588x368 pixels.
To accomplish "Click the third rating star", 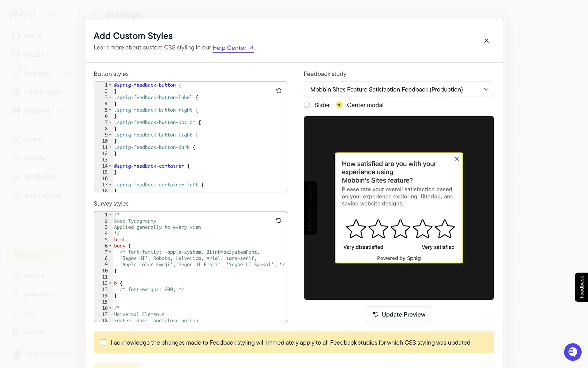I will click(x=400, y=229).
